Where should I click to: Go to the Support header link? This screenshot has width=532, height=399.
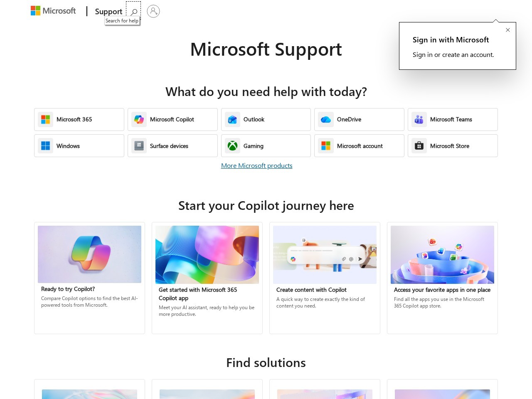coord(108,12)
